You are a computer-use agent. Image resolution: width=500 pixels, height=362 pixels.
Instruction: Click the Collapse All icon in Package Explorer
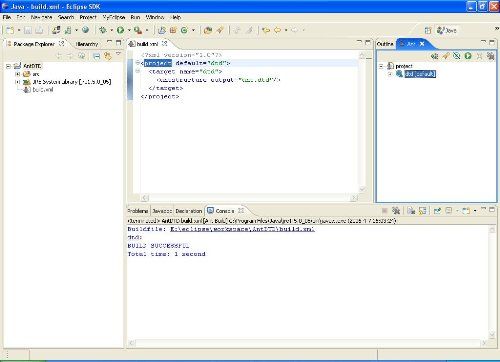tap(96, 56)
